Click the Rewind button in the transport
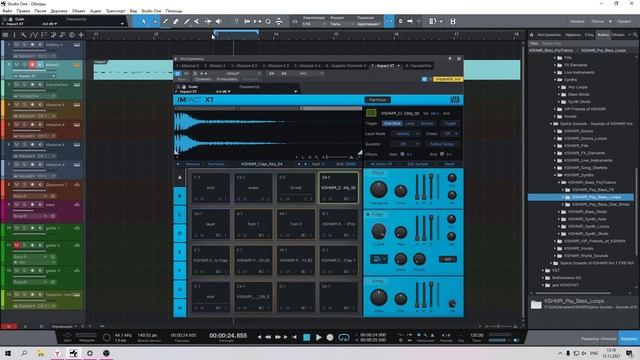This screenshot has width=640, height=360. (x=268, y=337)
